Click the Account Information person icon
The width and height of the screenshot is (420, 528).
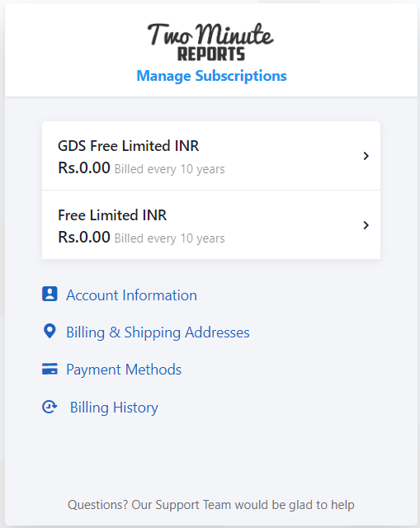pos(50,294)
